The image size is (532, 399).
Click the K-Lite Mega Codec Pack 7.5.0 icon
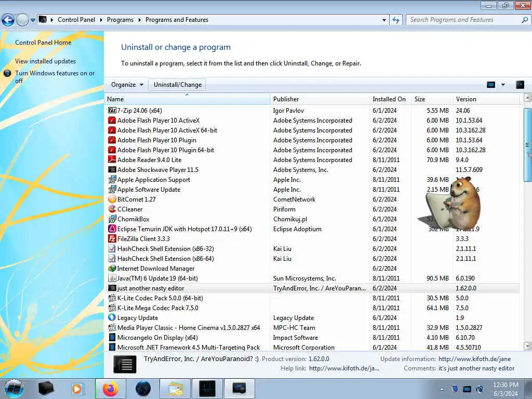click(x=112, y=308)
